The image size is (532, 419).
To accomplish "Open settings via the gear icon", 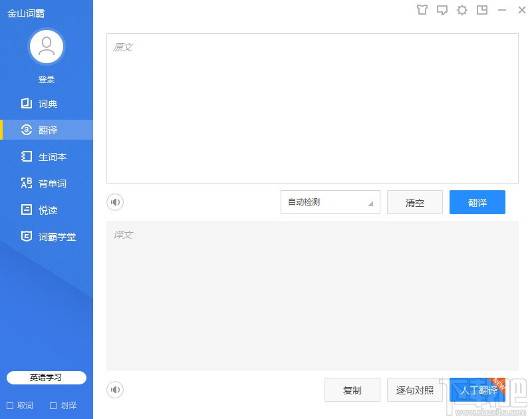I will pyautogui.click(x=462, y=10).
